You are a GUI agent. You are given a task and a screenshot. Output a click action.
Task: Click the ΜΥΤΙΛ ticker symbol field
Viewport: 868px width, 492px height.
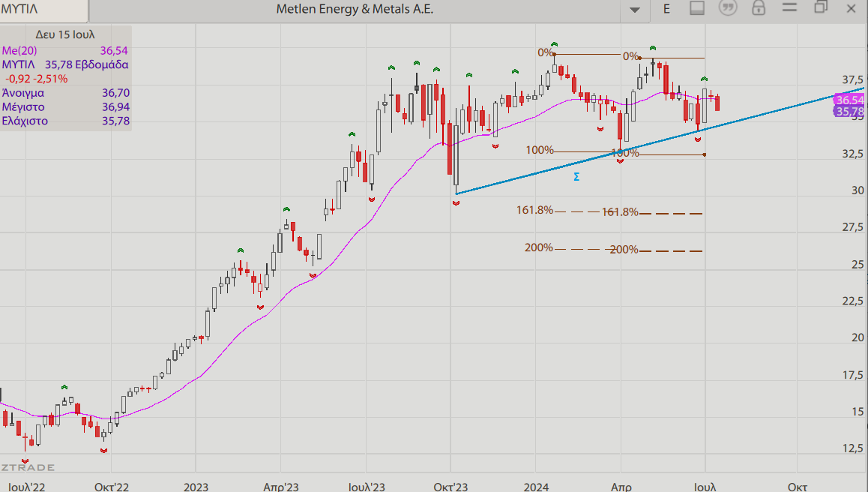(43, 10)
